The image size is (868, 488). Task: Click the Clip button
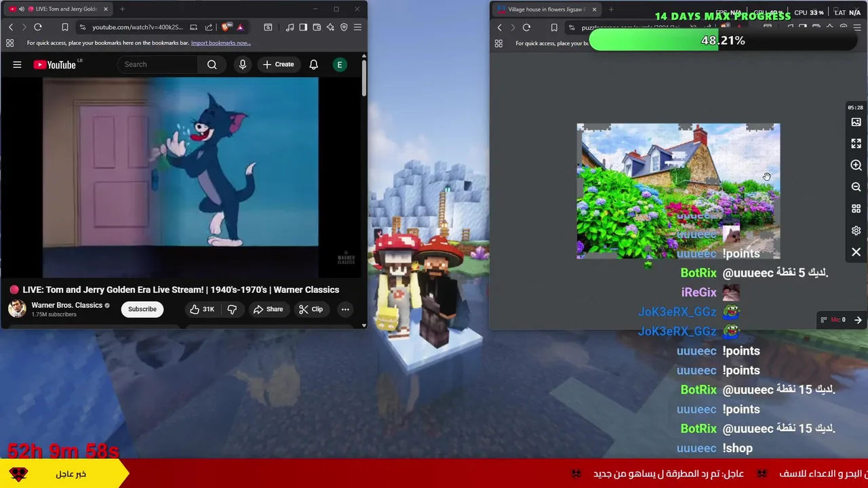(311, 309)
